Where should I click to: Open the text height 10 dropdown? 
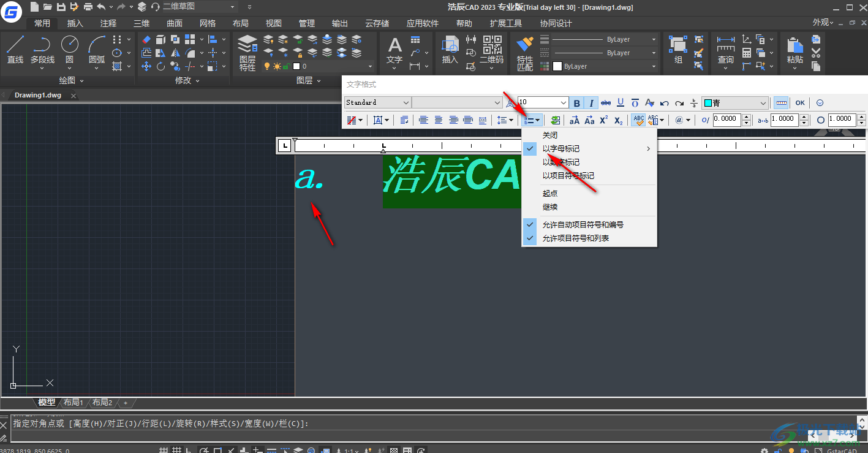pos(543,102)
